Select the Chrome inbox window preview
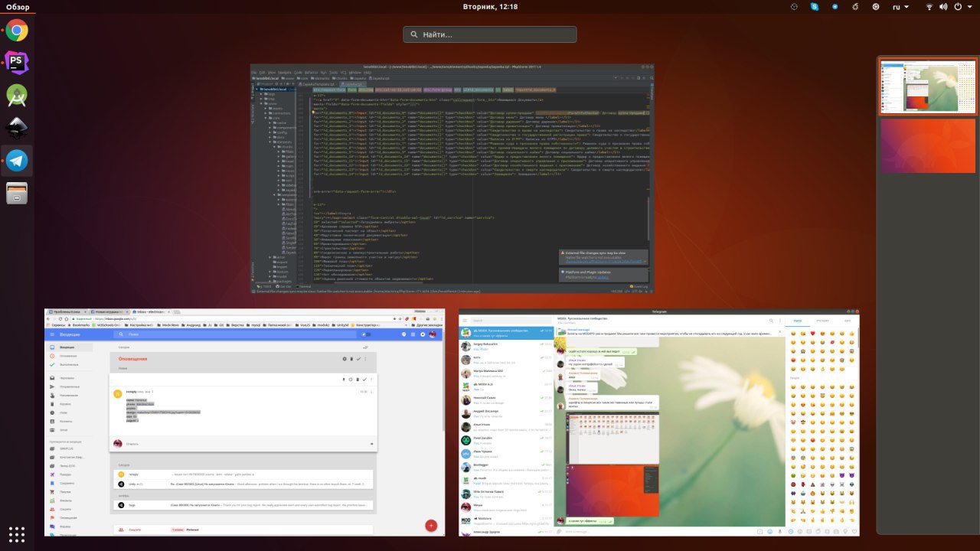Image resolution: width=980 pixels, height=551 pixels. click(x=245, y=422)
